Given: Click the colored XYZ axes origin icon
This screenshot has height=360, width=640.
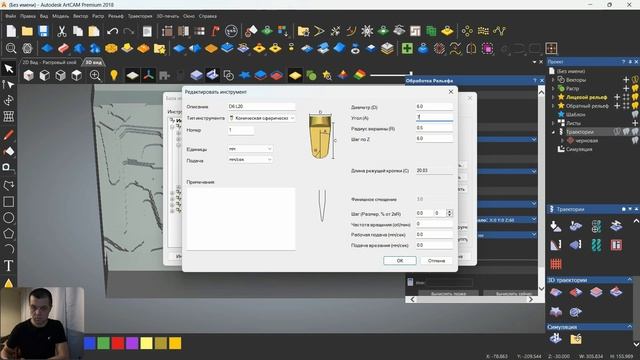Looking at the screenshot, I should (x=149, y=75).
